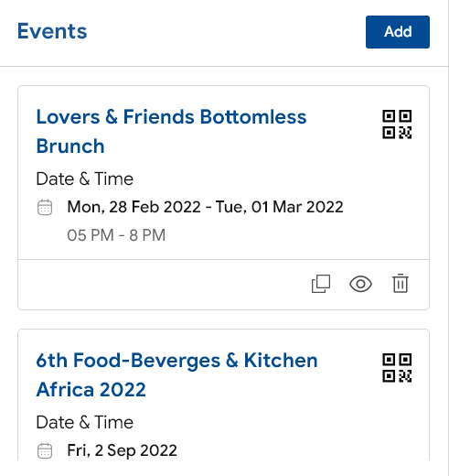This screenshot has height=476, width=449.
Task: Select the Fri, 2 Sep 2022 date text
Action: (x=122, y=450)
